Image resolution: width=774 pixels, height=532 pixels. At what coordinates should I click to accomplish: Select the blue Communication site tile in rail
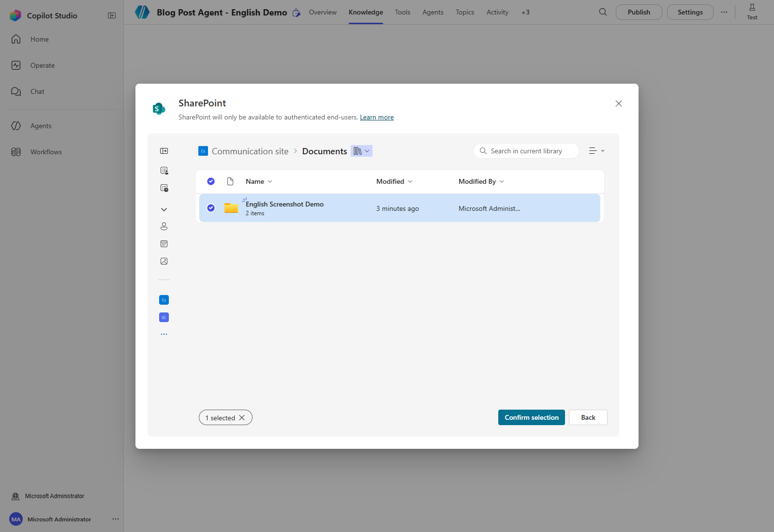tap(164, 300)
